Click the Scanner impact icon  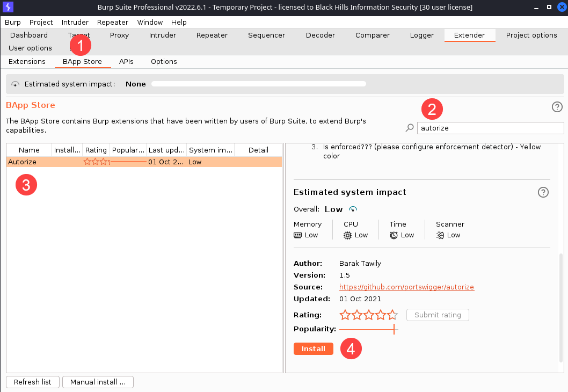(440, 235)
